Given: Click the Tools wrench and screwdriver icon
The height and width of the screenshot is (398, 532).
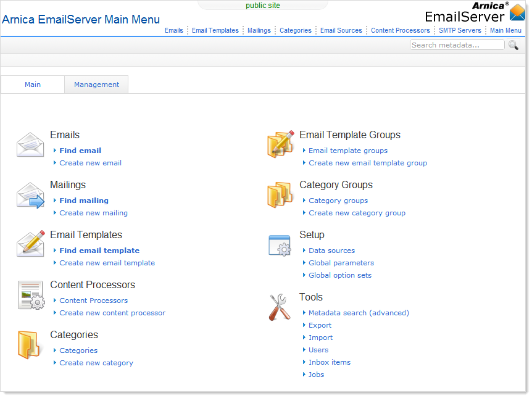Looking at the screenshot, I should pos(280,307).
